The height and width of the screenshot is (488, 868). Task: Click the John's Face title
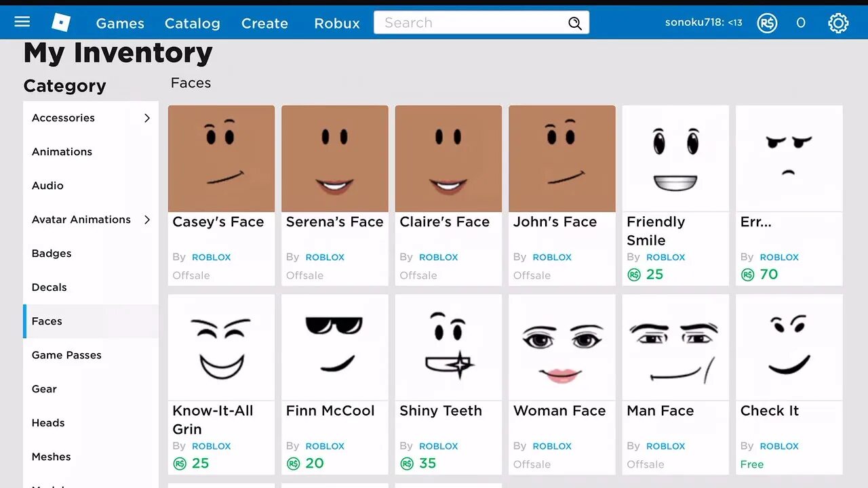click(555, 222)
